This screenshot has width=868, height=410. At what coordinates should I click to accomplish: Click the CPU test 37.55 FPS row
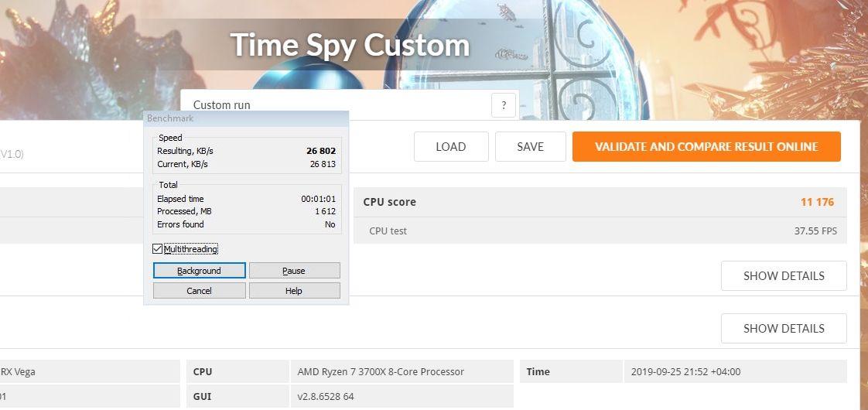(x=600, y=231)
